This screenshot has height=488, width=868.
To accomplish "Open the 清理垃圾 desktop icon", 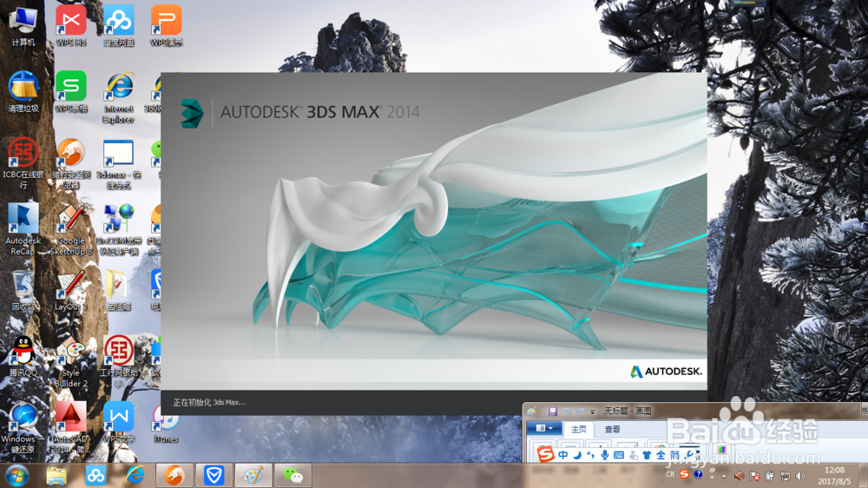I will tap(23, 92).
